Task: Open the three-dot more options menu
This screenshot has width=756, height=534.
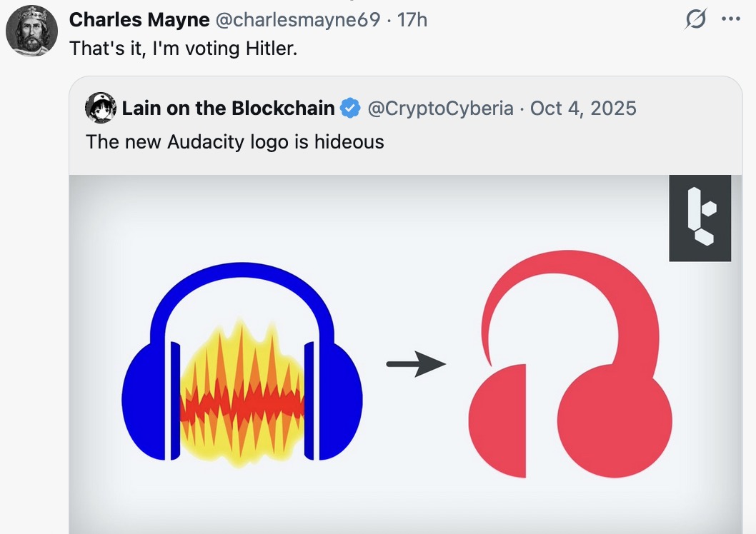Action: pyautogui.click(x=730, y=19)
